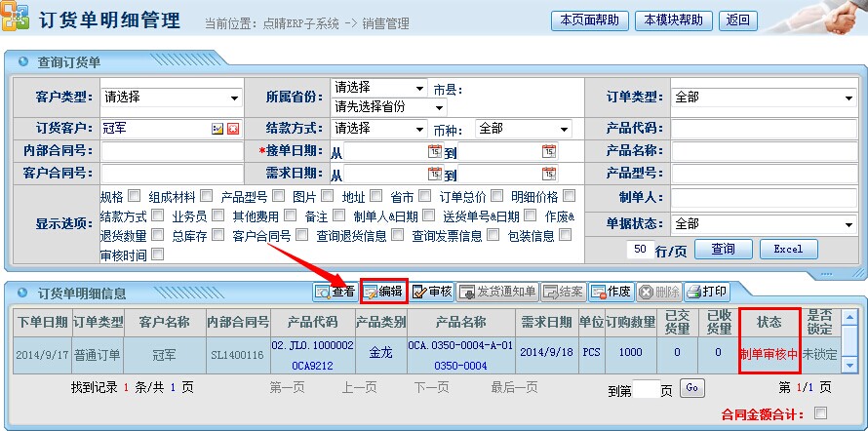Click the 编辑 (edit) toolbar button

click(x=383, y=292)
